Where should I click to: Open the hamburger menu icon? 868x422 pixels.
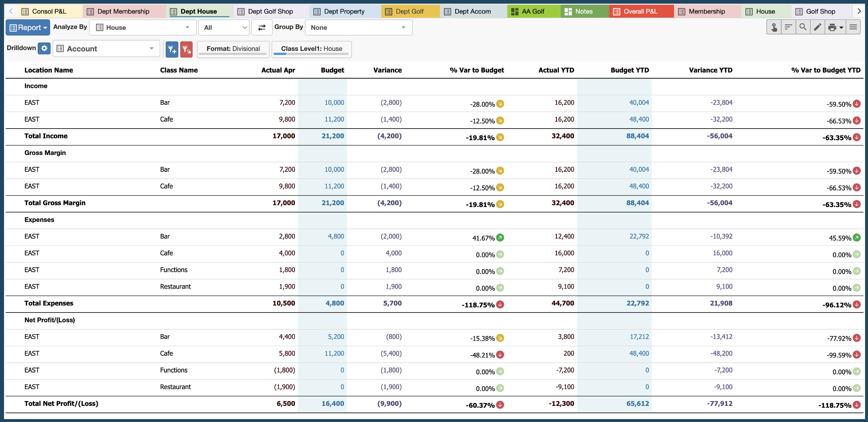853,27
